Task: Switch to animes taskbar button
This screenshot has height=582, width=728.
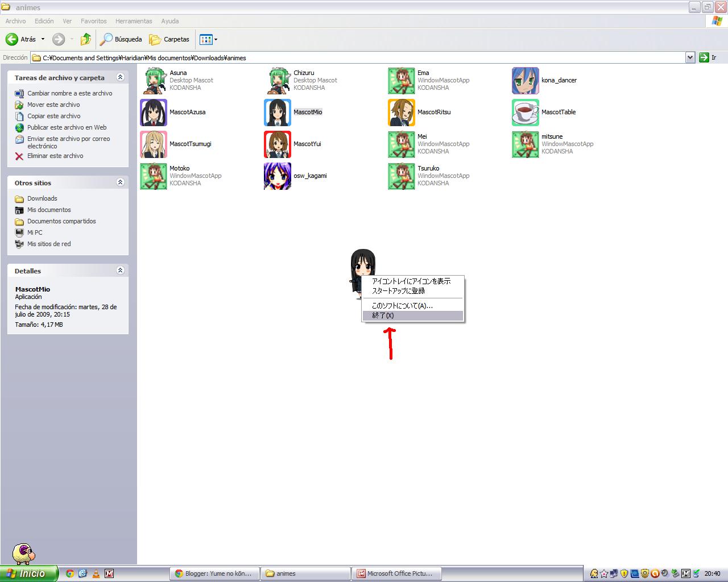Action: click(305, 573)
